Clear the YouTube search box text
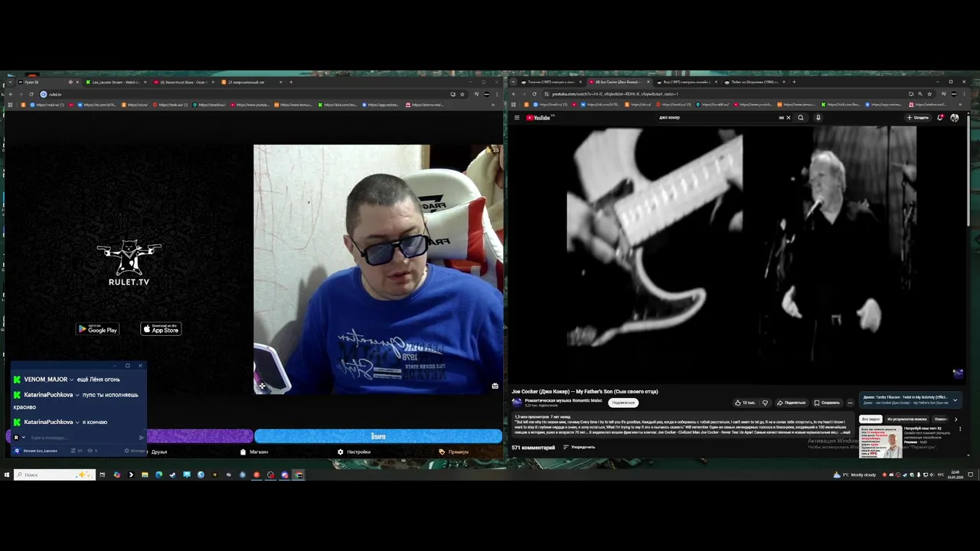This screenshot has height=551, width=980. (x=788, y=118)
